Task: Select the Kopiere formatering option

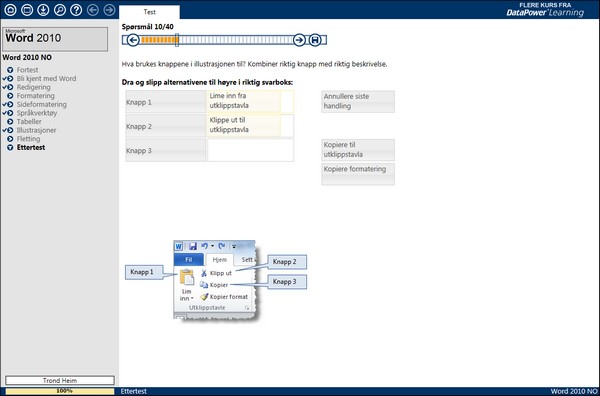Action: pos(358,174)
